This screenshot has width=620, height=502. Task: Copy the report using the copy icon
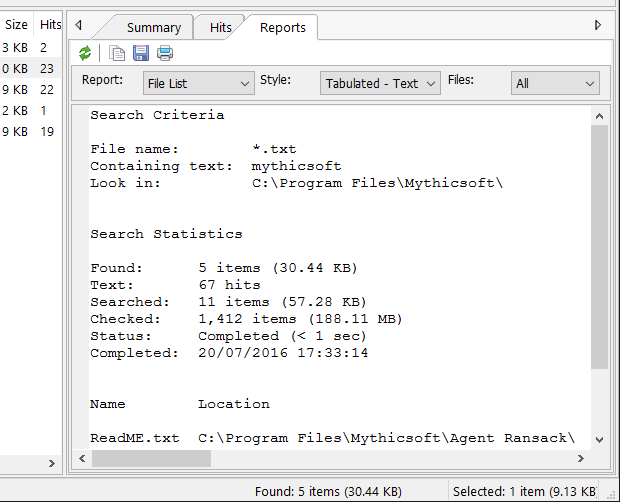coord(117,53)
